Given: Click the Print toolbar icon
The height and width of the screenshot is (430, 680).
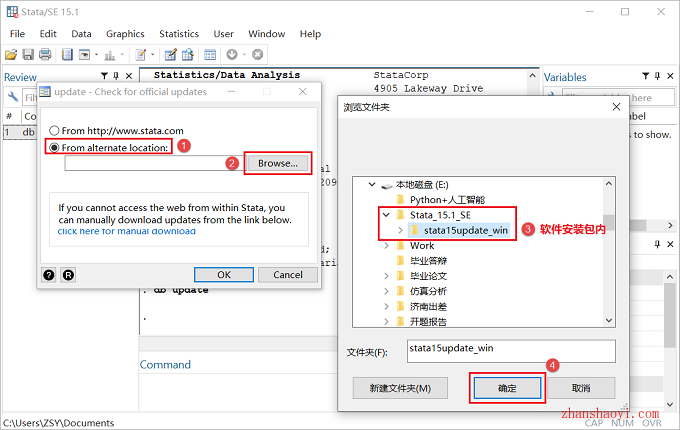Looking at the screenshot, I should pyautogui.click(x=45, y=55).
